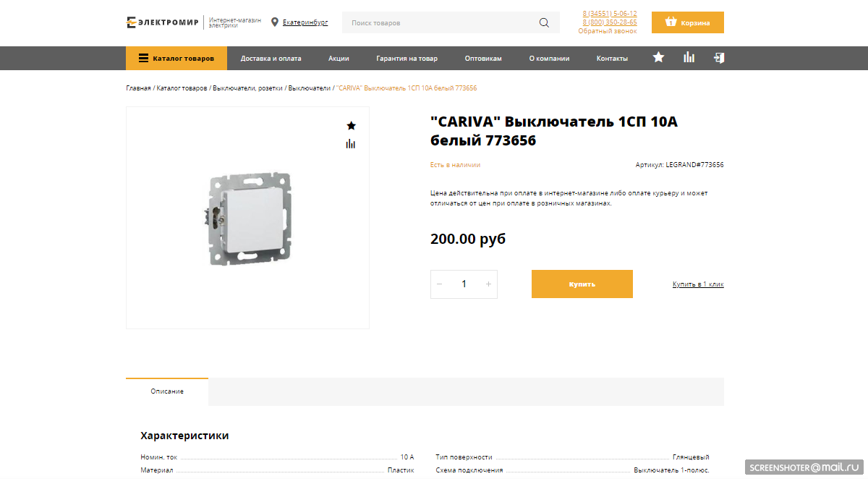This screenshot has width=868, height=479.
Task: Click the orange Купить button
Action: [x=582, y=284]
